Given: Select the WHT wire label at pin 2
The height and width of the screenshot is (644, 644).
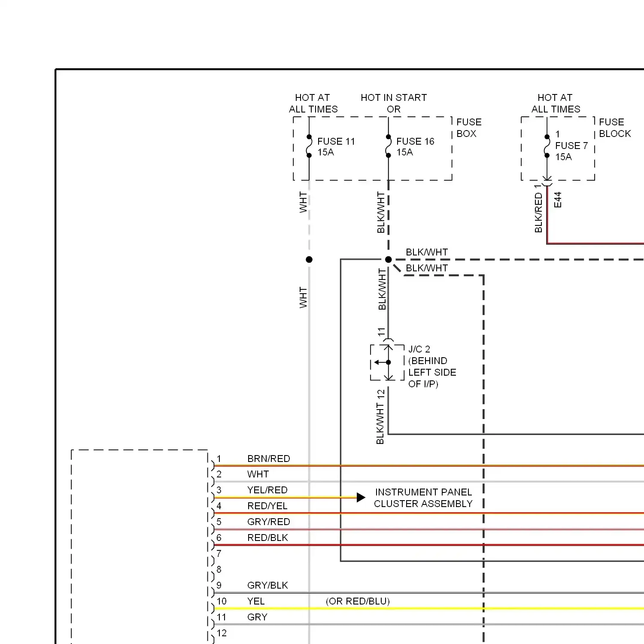Looking at the screenshot, I should click(258, 474).
